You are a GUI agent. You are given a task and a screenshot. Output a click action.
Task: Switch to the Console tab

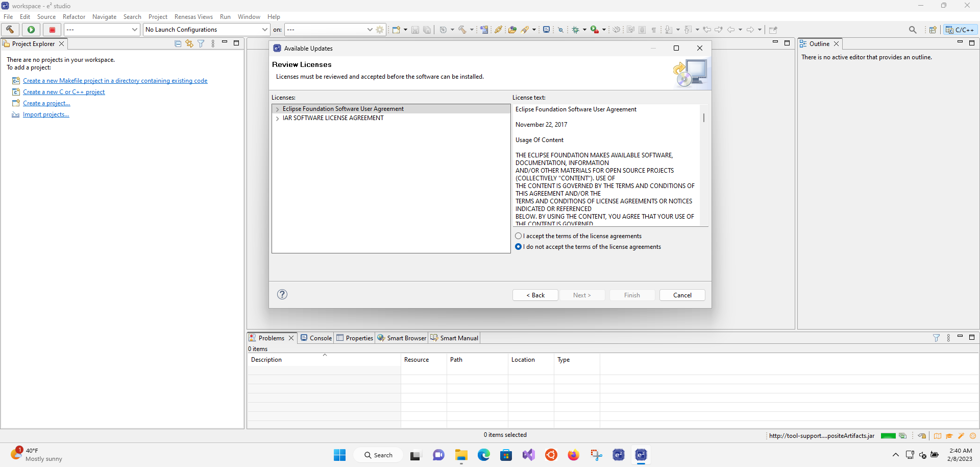coord(316,338)
